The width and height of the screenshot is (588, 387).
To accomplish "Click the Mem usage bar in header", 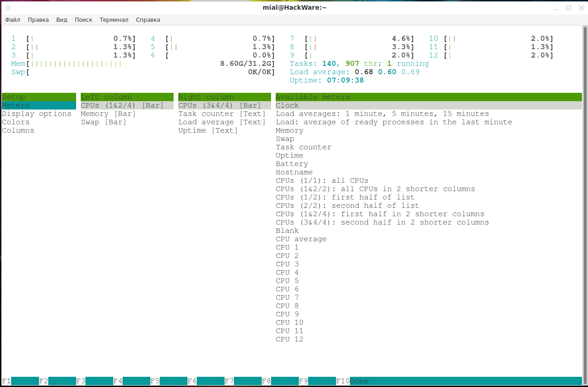I will (143, 64).
